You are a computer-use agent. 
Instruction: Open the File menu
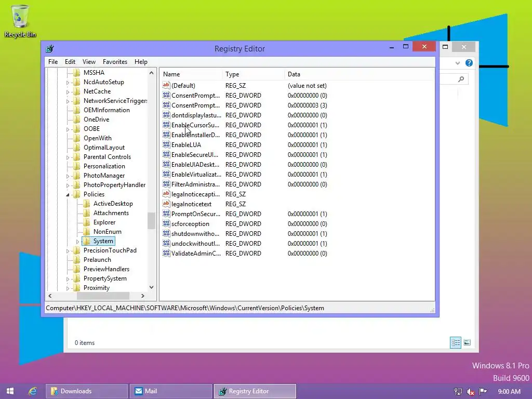(x=53, y=62)
